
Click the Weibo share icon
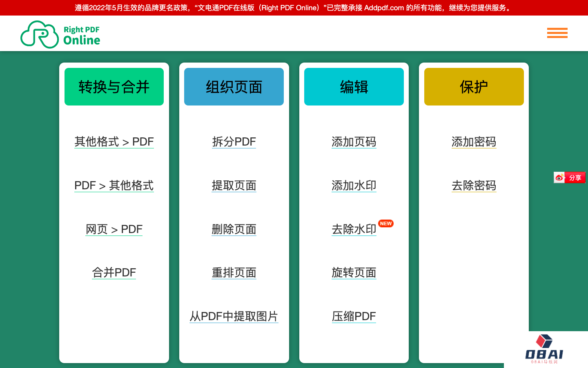559,177
